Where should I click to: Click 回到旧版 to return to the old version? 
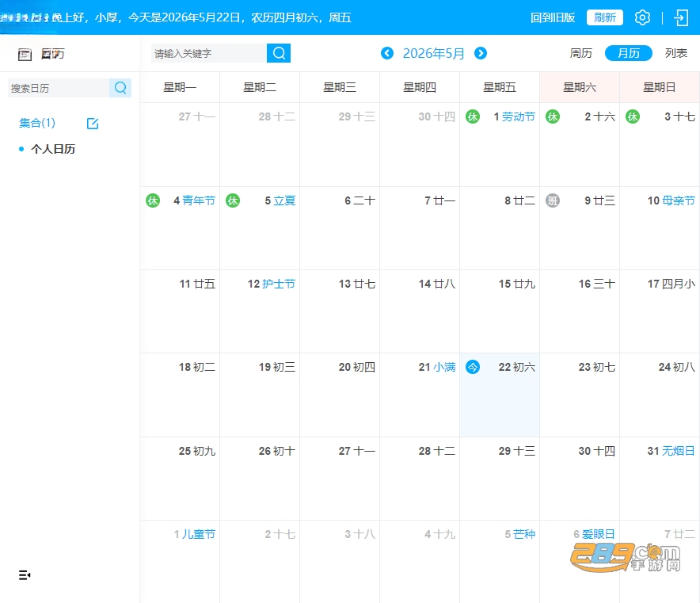(553, 17)
